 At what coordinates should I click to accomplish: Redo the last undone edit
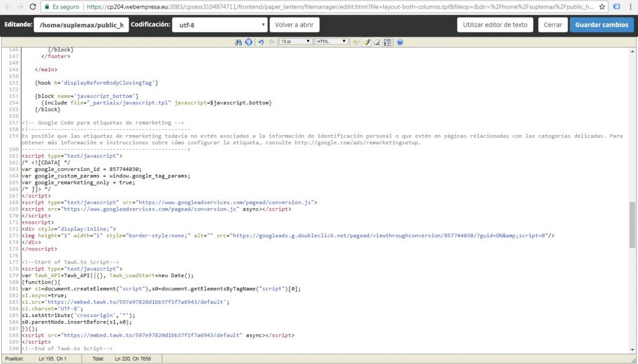click(271, 42)
